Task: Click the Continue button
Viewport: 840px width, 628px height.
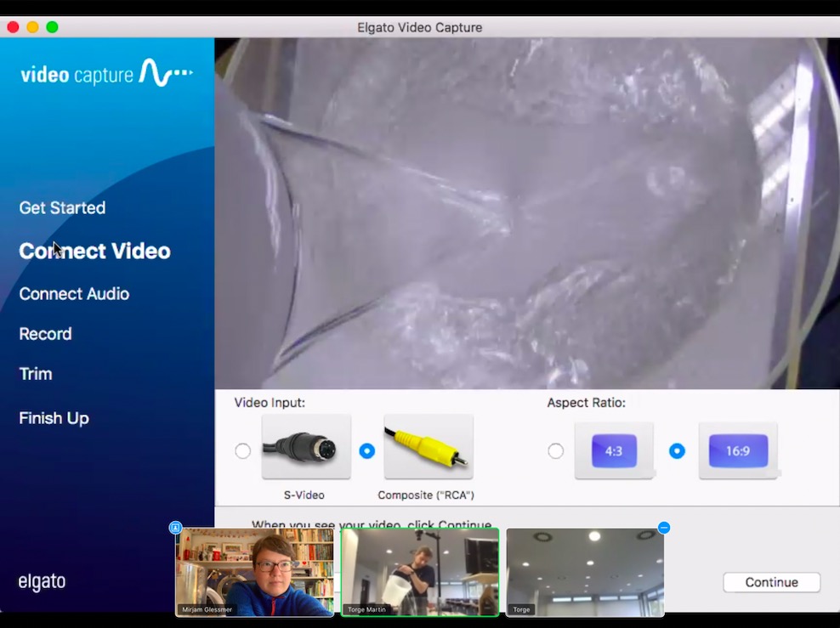Action: pyautogui.click(x=771, y=582)
